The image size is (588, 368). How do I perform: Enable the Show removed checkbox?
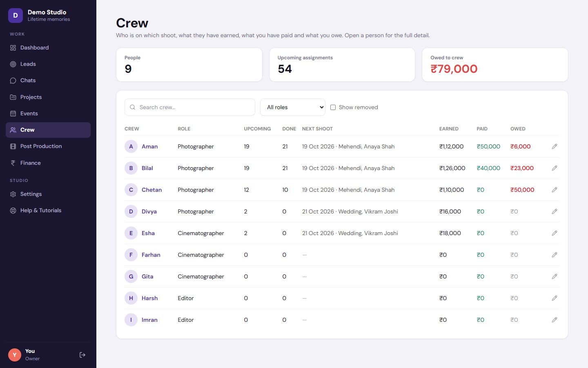[x=333, y=107]
